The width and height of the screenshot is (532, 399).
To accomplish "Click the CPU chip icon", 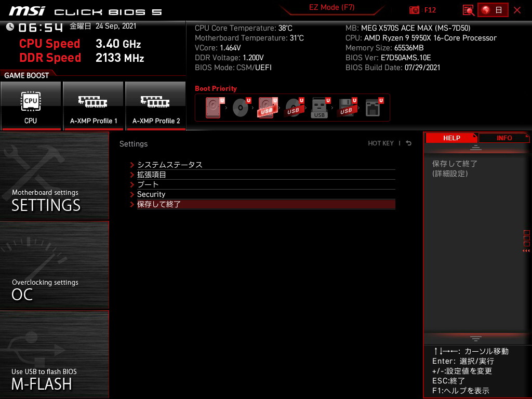I will point(31,101).
